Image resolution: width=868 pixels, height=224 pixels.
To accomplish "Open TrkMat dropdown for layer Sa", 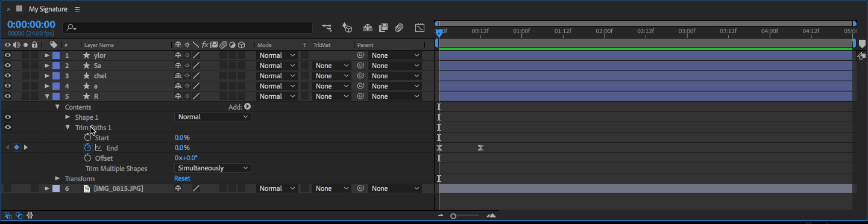I will pos(332,66).
